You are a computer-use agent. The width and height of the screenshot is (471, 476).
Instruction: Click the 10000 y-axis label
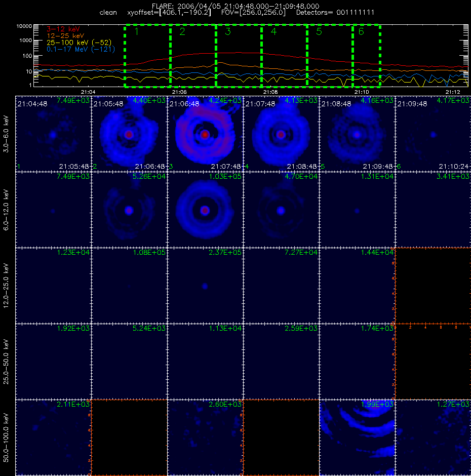pyautogui.click(x=24, y=26)
